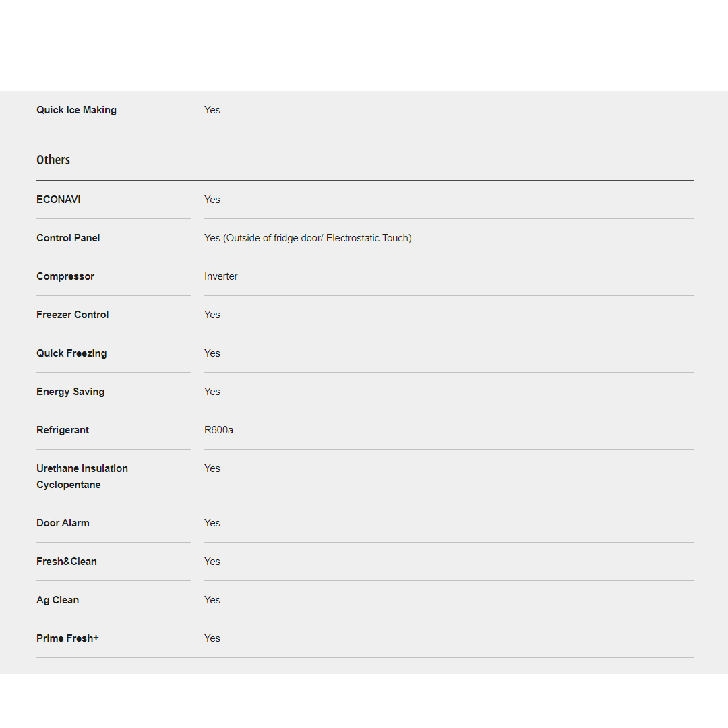Image resolution: width=728 pixels, height=728 pixels.
Task: Click the "Others" section heading
Action: click(53, 160)
